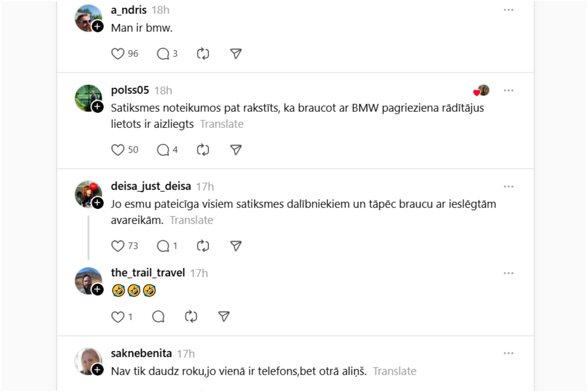This screenshot has height=392, width=588.
Task: Open more options for the_trail_travel's reply
Action: 508,273
